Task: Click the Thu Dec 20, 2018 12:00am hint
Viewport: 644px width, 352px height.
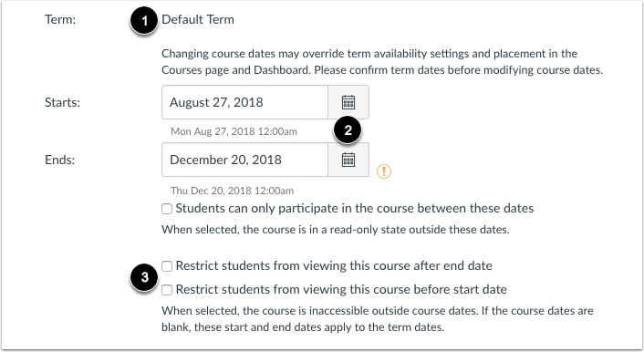Action: [x=232, y=191]
